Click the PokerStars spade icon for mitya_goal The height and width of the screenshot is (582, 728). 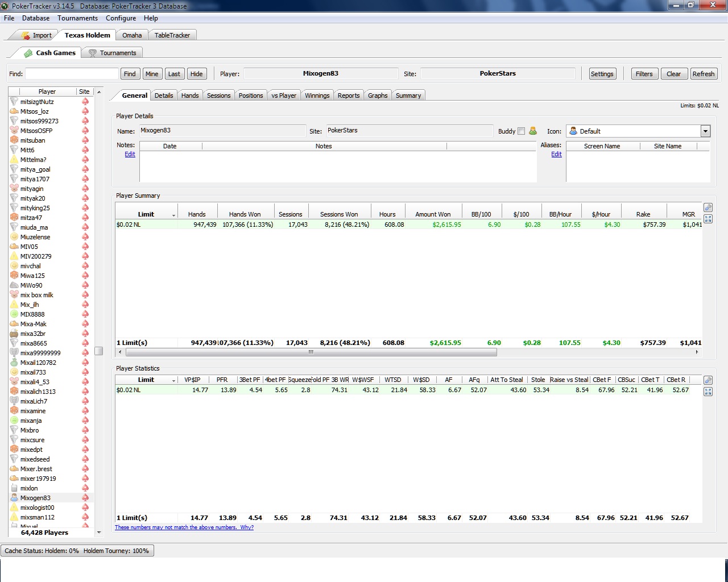pos(85,169)
